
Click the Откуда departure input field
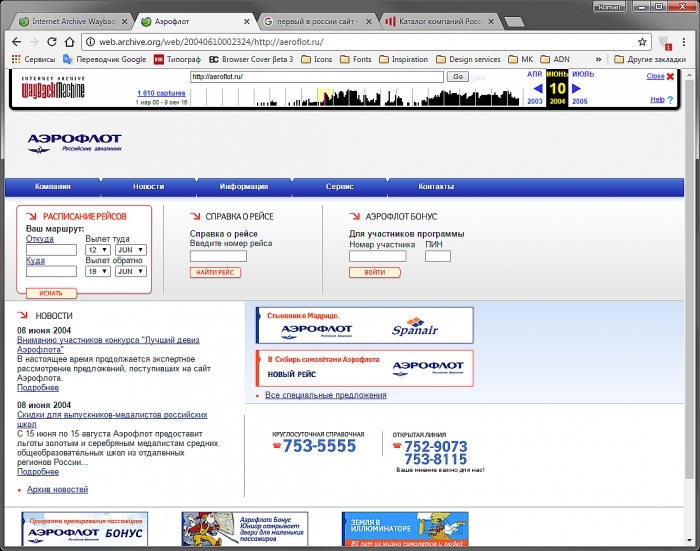click(x=51, y=250)
